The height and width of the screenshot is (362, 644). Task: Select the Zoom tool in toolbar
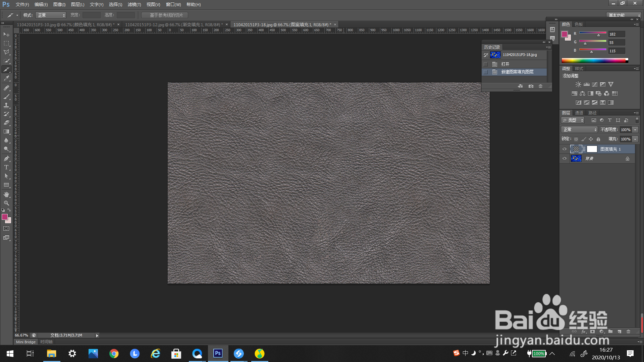[6, 203]
